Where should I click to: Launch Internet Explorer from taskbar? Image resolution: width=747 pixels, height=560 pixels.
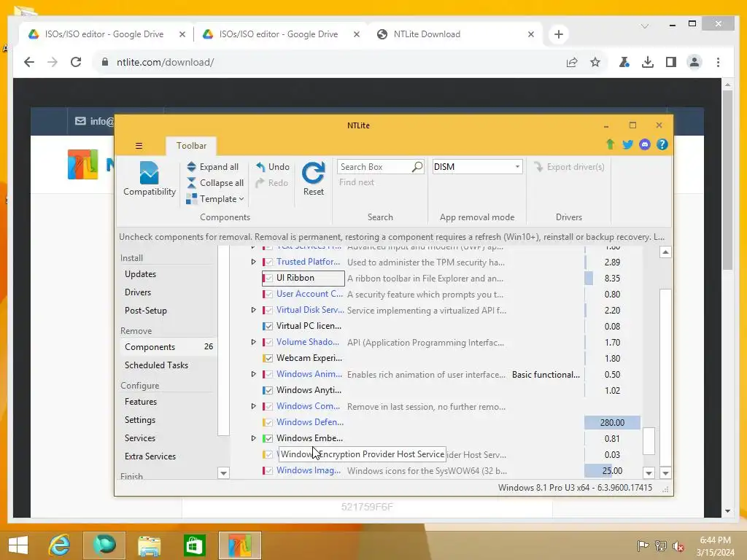60,545
